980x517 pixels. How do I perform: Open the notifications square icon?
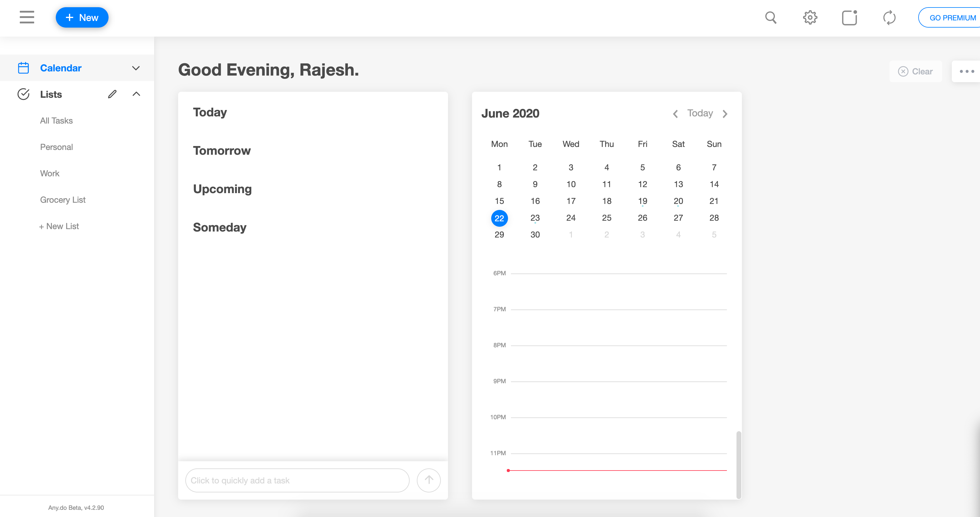(x=850, y=17)
